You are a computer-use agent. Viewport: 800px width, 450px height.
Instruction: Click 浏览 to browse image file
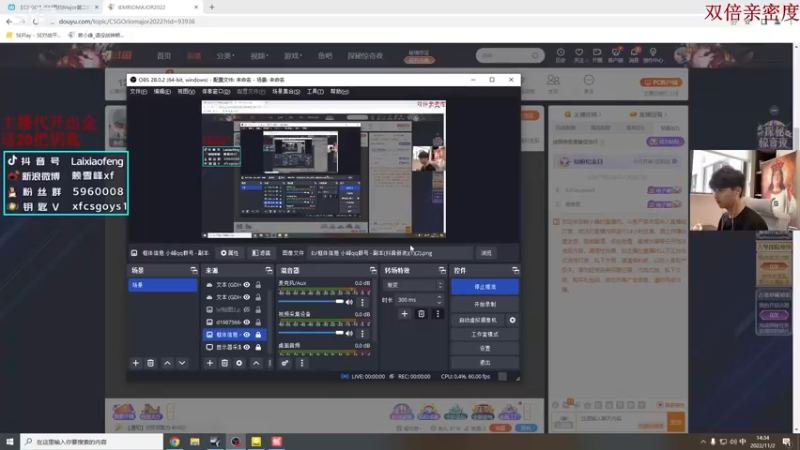pyautogui.click(x=486, y=253)
